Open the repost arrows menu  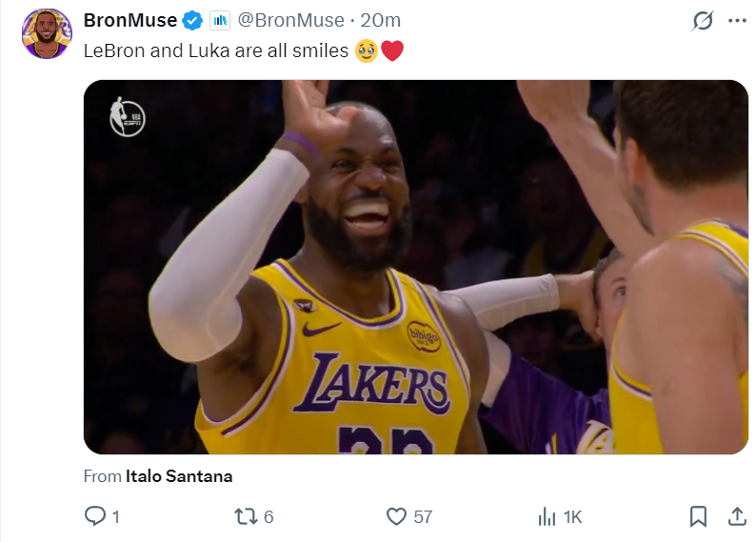246,516
